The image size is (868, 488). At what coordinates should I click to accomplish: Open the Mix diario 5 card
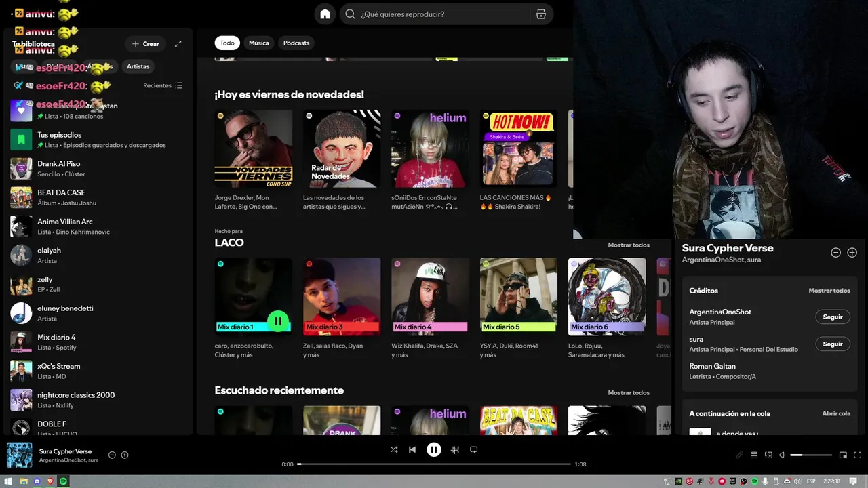(519, 308)
